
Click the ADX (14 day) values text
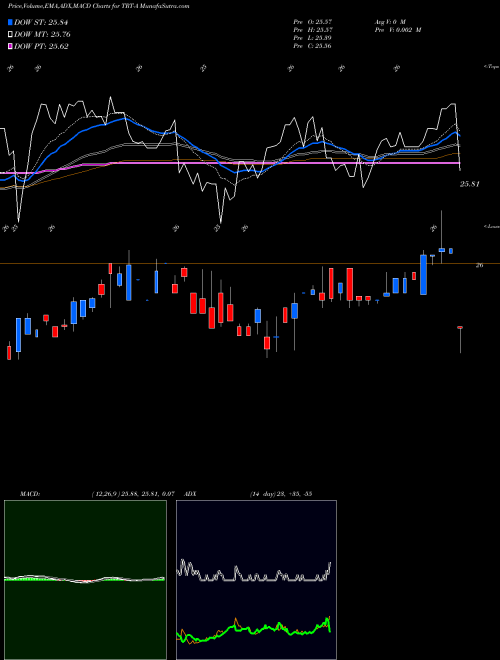pos(281,494)
